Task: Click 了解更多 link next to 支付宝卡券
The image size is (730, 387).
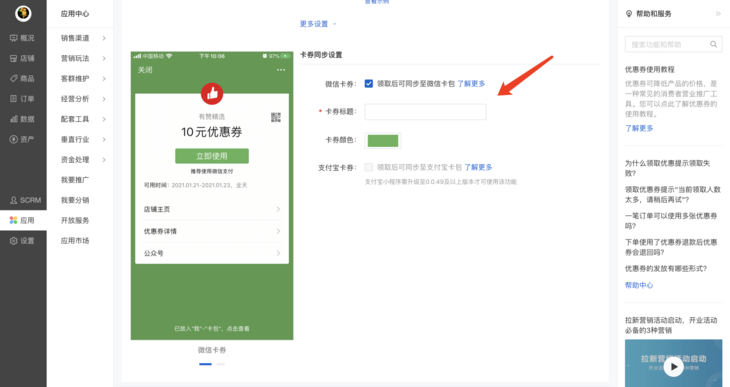Action: click(478, 167)
